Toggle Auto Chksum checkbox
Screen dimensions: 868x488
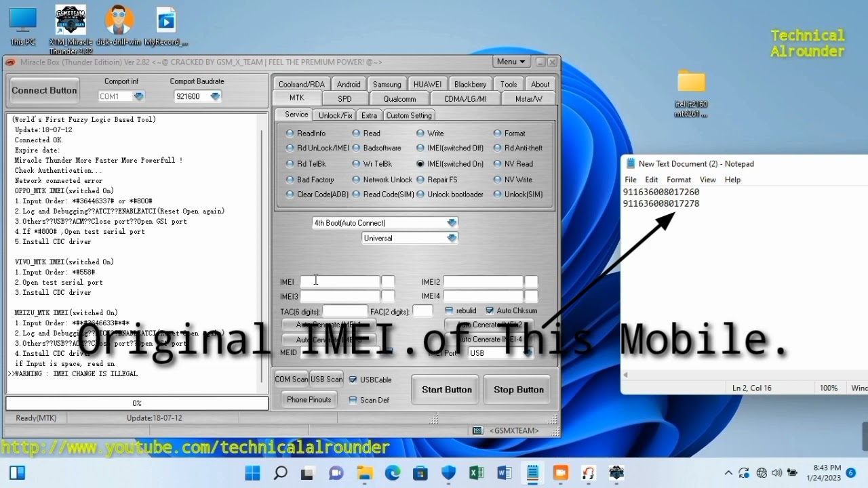pos(511,310)
